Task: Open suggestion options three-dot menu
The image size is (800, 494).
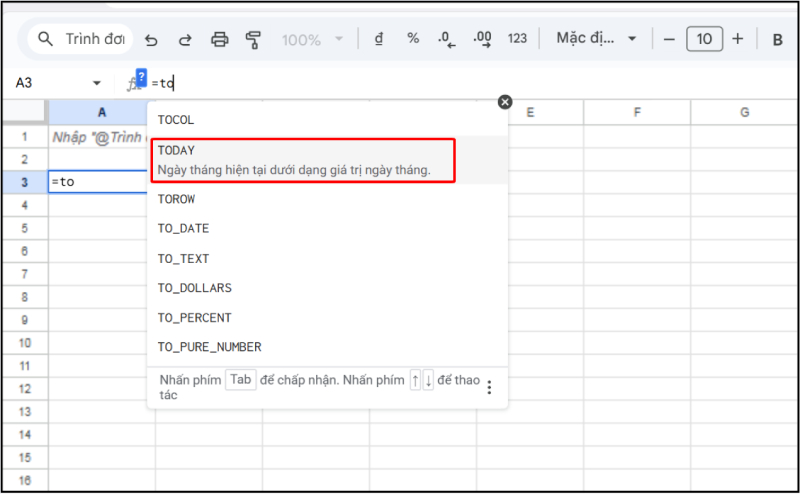Action: [489, 387]
